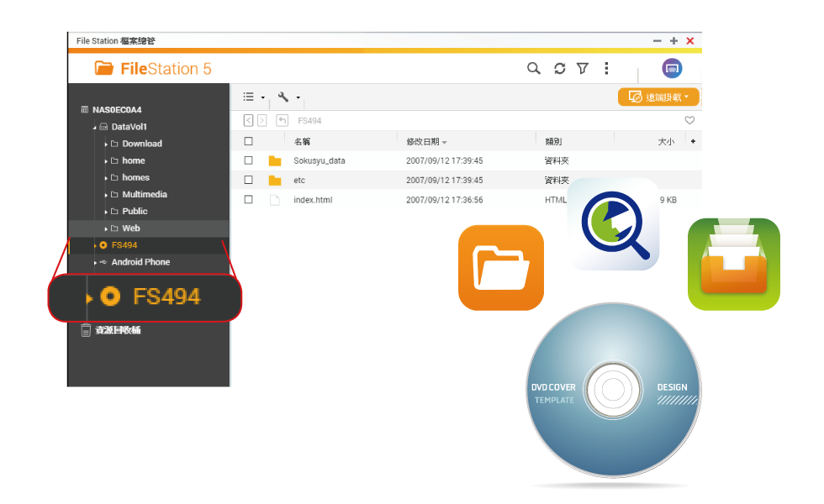Check the Sokusyu_data row checkbox
Screen dimensions: 824x504
[249, 160]
